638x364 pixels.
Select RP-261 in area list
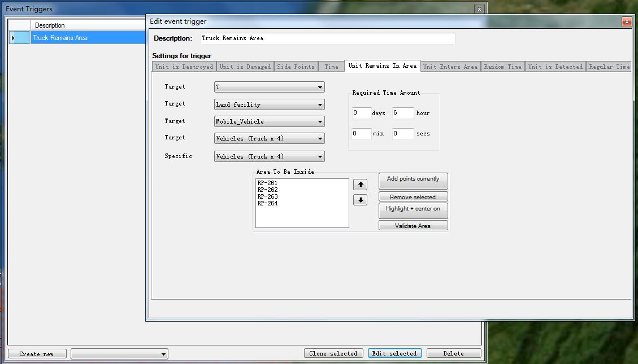(267, 183)
